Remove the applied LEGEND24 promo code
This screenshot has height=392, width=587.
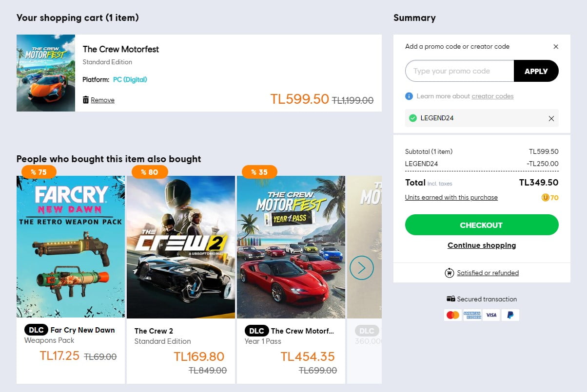551,118
